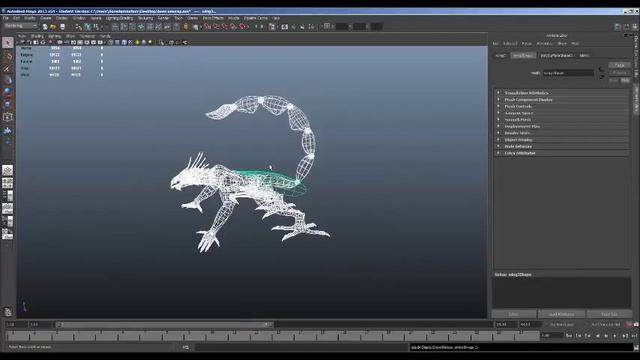Click the Presets button in Attribute Editor
Screen dimensions: 640x360
point(620,73)
